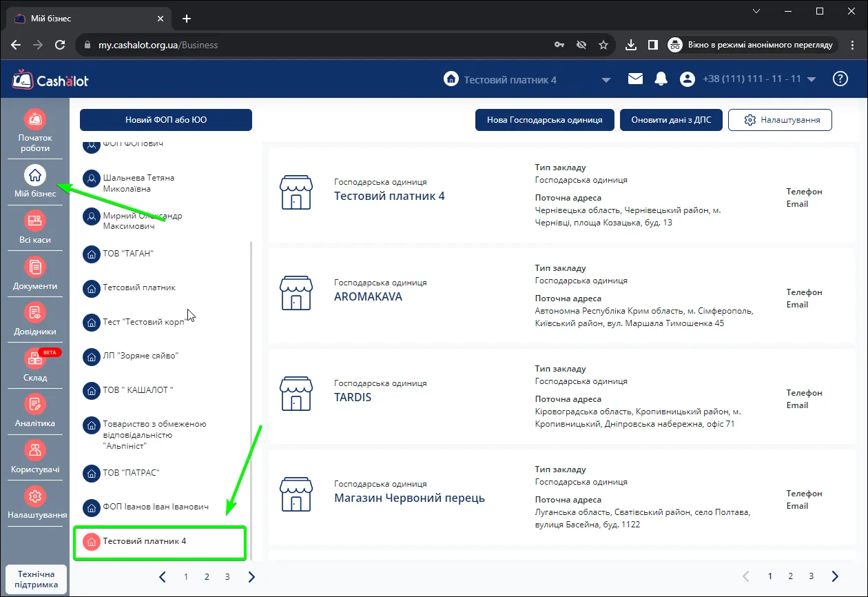Open the notifications bell
Image resolution: width=868 pixels, height=597 pixels.
pos(661,79)
